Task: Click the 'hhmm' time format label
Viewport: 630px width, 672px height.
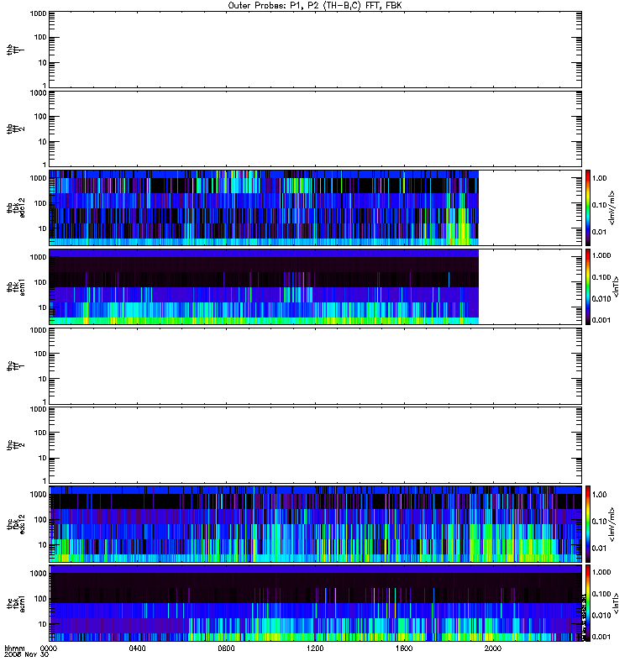Action: coord(14,648)
